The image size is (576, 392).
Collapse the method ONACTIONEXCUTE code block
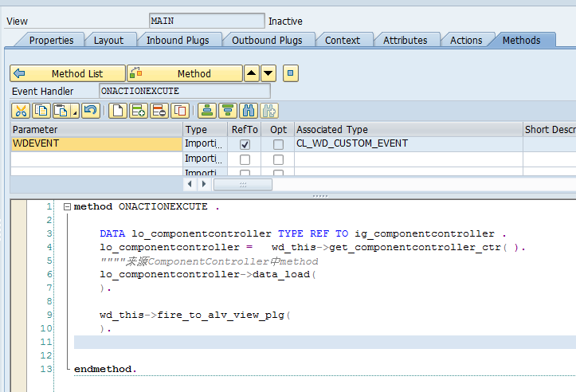pos(67,207)
